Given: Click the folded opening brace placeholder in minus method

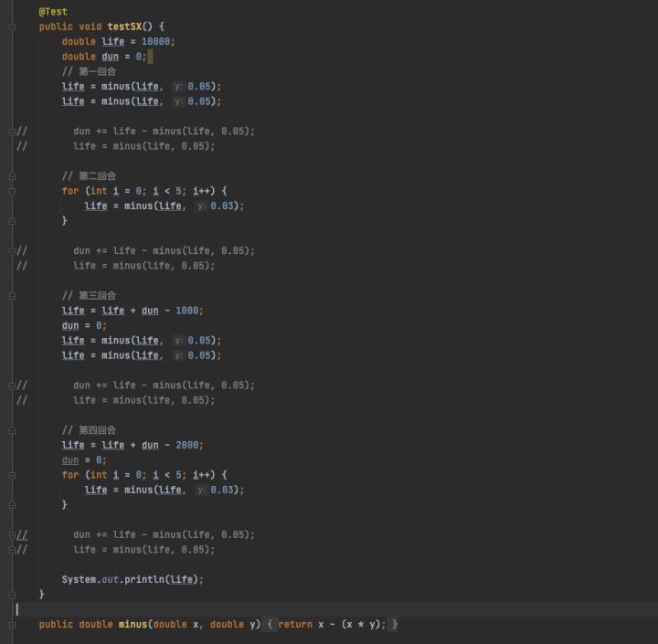Looking at the screenshot, I should 270,624.
